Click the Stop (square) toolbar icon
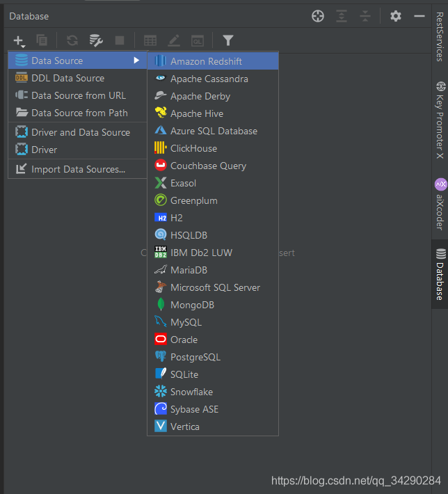Viewport: 448px width, 494px height. [120, 40]
